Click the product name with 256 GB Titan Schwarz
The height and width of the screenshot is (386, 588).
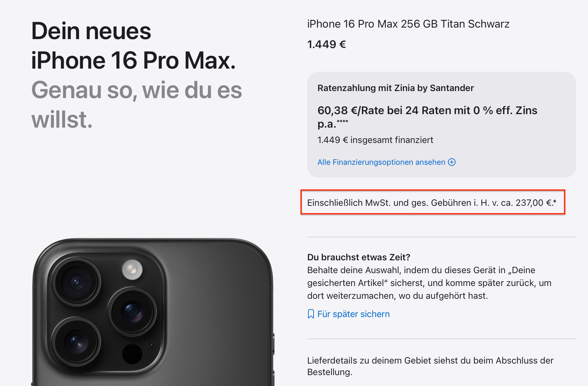(408, 24)
